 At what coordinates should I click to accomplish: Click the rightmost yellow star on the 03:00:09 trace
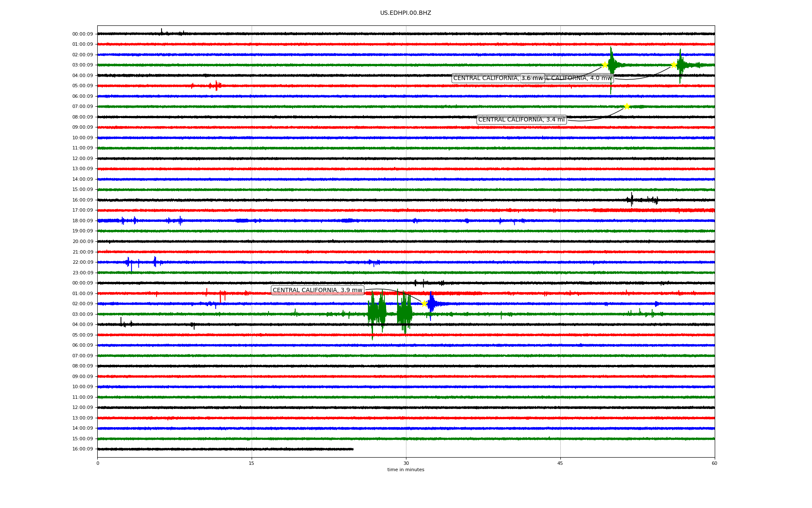(x=674, y=65)
